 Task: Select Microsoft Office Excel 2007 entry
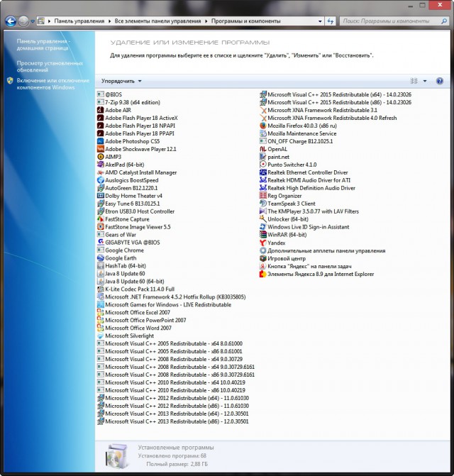133,312
